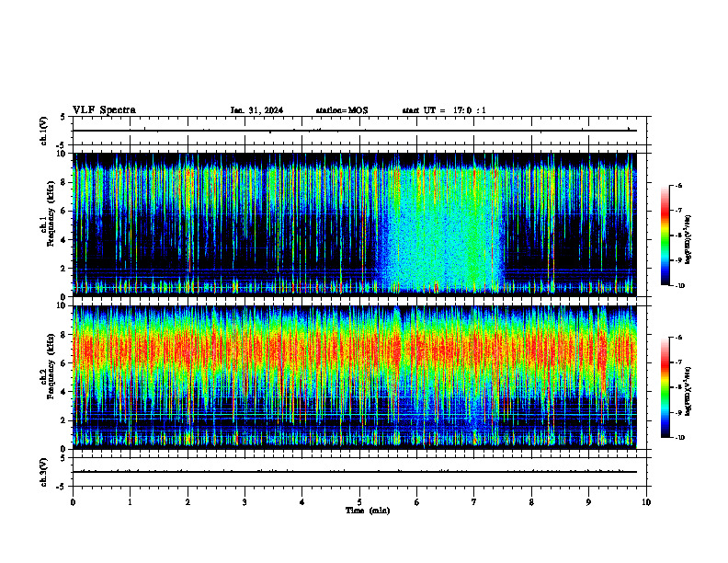Click the "-8" label on ch.2 colorbar
Viewport: 728px width, 563px height.
pos(678,387)
